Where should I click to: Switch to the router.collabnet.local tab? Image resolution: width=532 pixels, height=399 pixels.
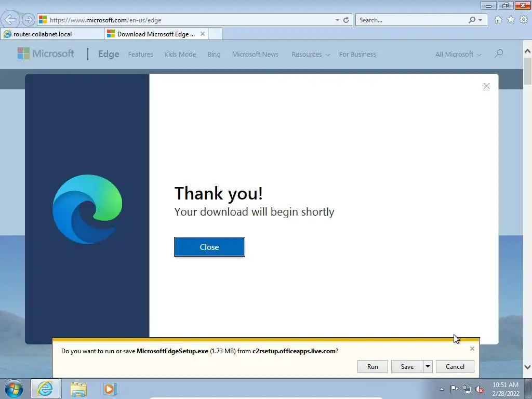[x=52, y=34]
